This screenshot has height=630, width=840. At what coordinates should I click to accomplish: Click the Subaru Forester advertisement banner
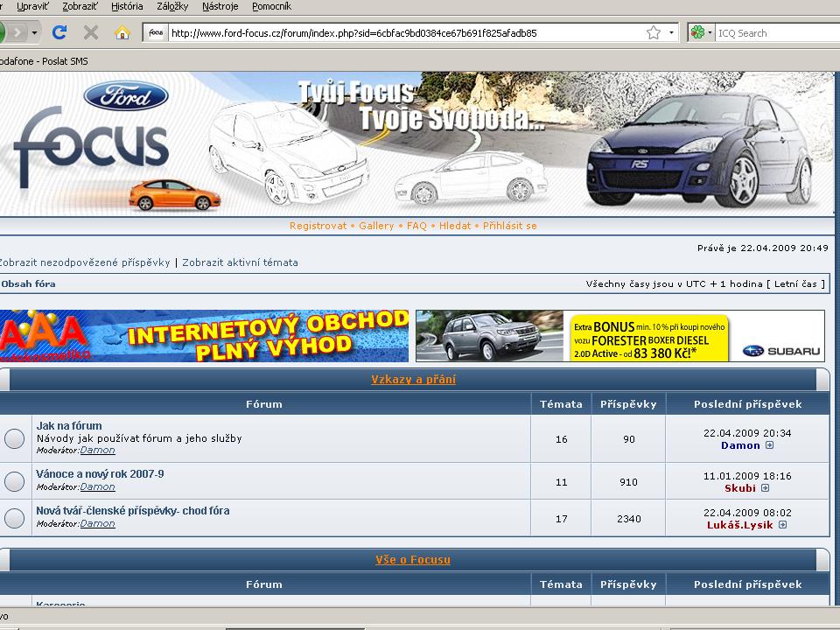(619, 336)
